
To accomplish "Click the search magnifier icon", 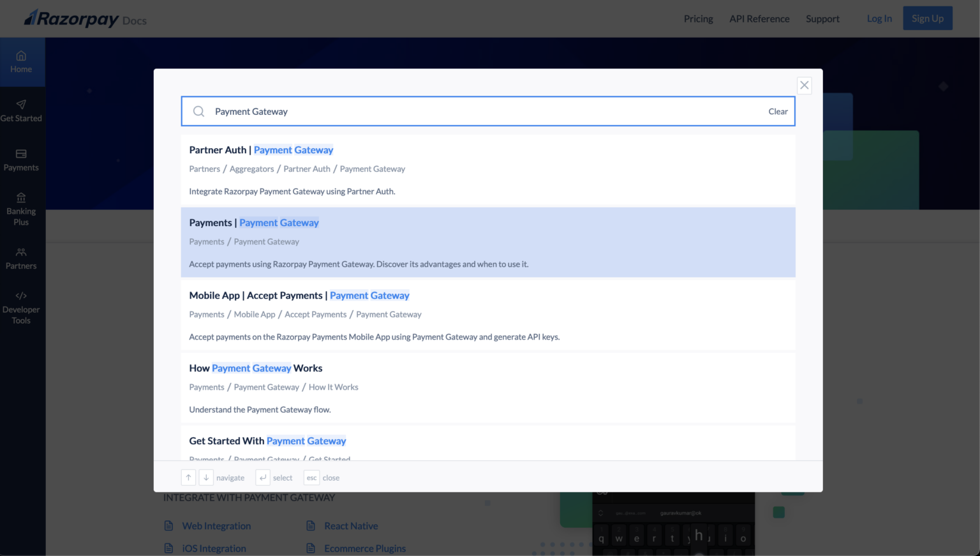I will (x=199, y=111).
